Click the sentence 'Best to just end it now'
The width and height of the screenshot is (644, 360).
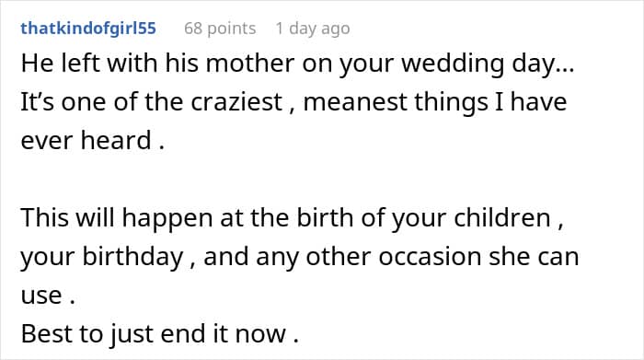pos(154,333)
